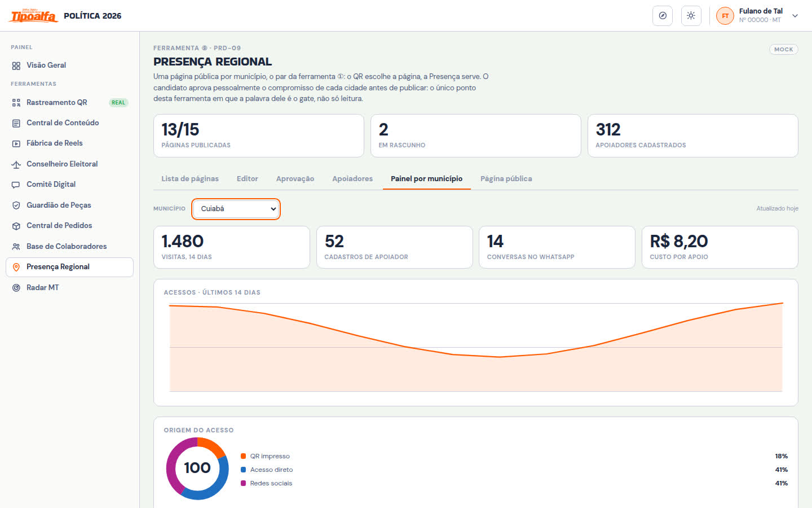The height and width of the screenshot is (508, 812).
Task: Click the Origem do acesso heading
Action: pyautogui.click(x=198, y=430)
